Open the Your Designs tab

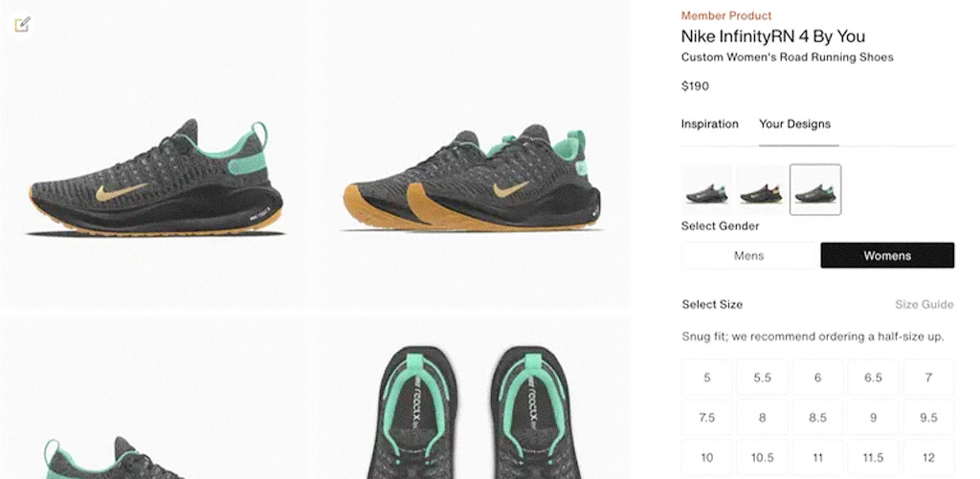pos(794,124)
